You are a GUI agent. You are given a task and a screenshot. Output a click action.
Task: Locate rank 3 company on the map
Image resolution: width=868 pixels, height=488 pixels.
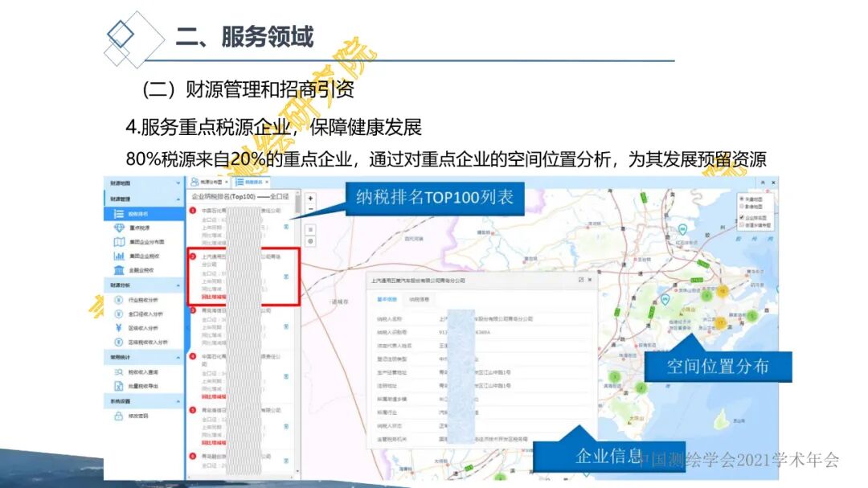point(286,327)
